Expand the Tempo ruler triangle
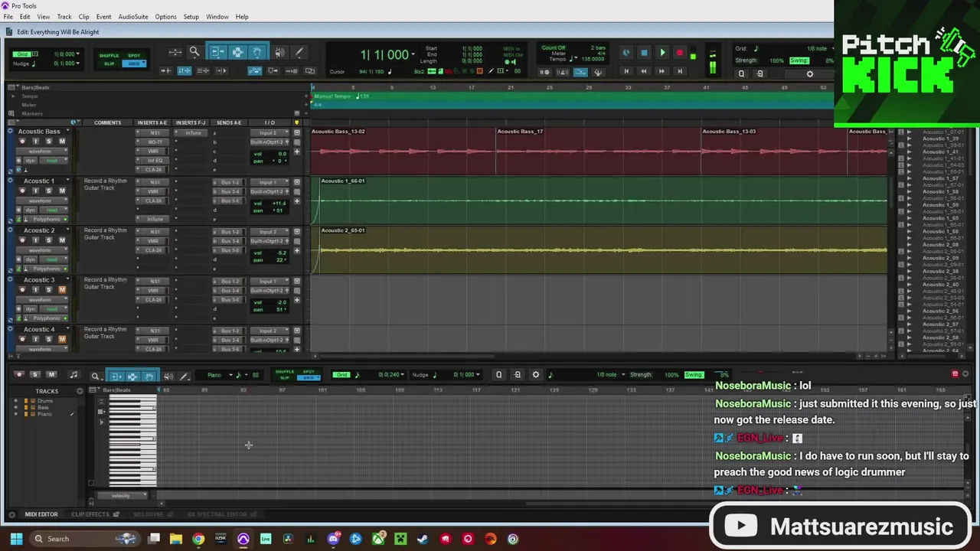 coord(13,96)
